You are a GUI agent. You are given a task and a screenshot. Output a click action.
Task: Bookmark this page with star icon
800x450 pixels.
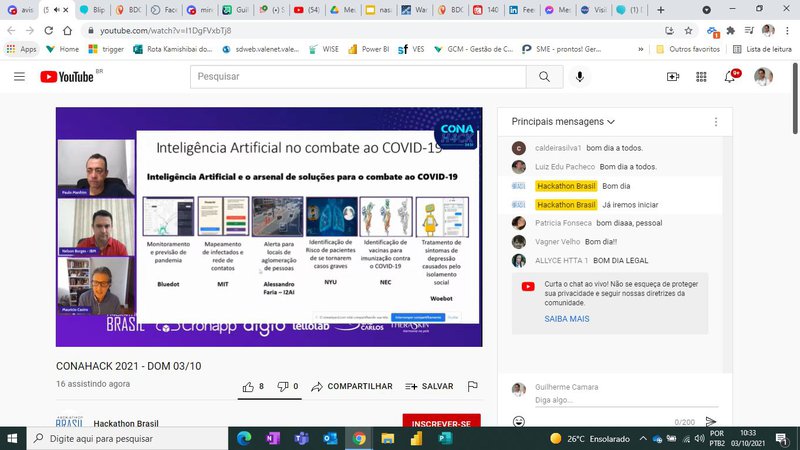[688, 31]
